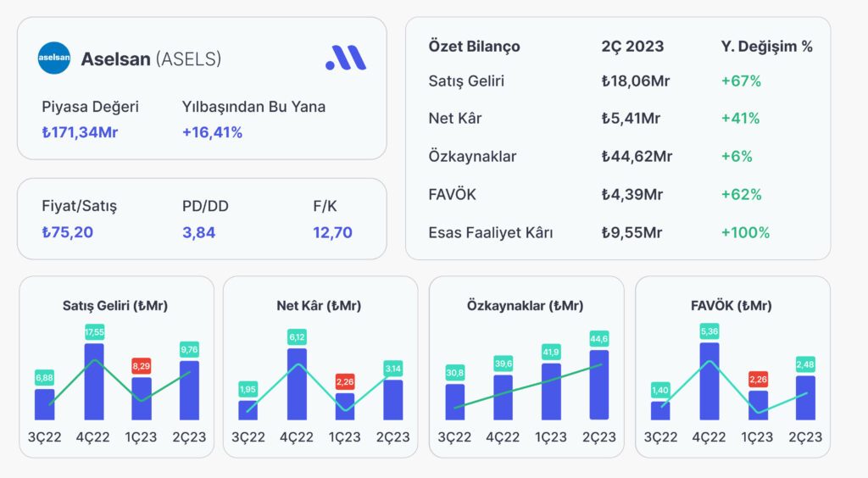
Task: Select the ₺4,39Mr FAVÖK cell
Action: point(632,195)
